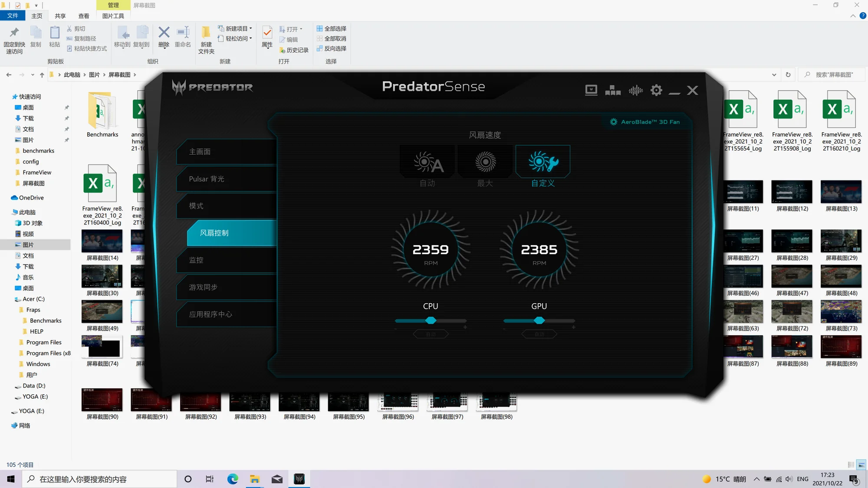
Task: Click the CPU fan 自动 button
Action: [431, 334]
